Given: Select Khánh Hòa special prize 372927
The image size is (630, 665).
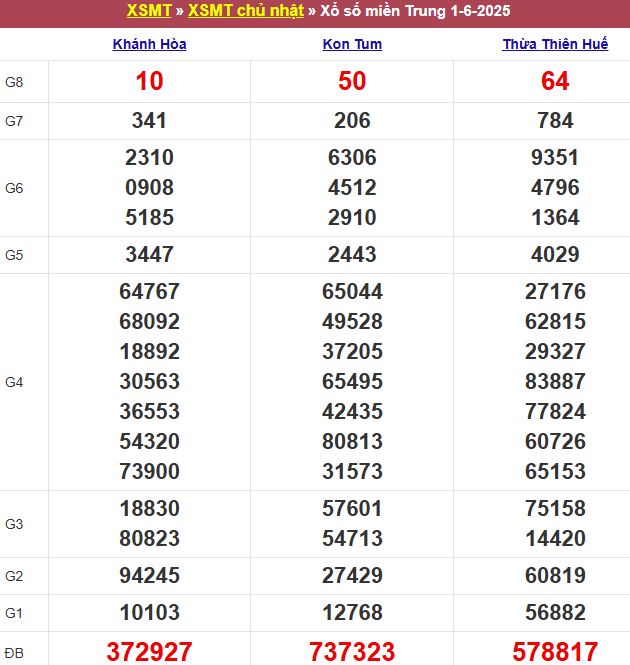Looking at the screenshot, I should 149,652.
